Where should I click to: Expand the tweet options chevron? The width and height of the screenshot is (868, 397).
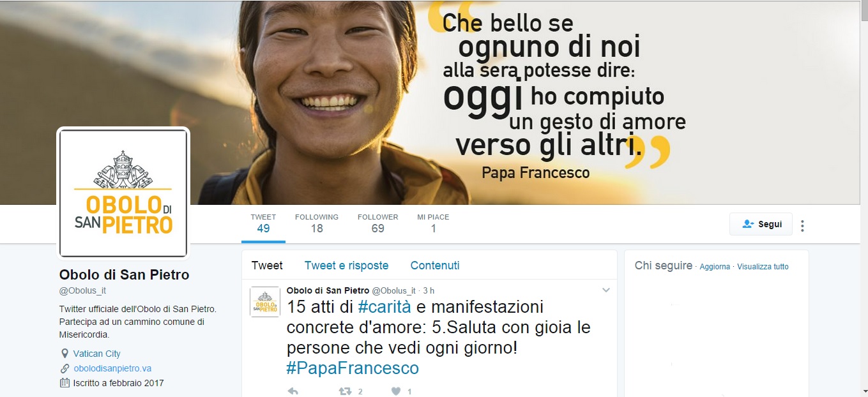(x=606, y=290)
